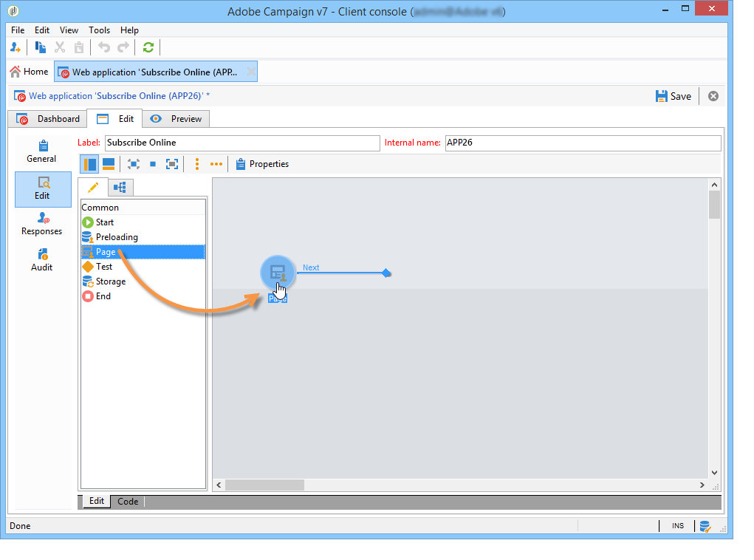Image resolution: width=754 pixels, height=560 pixels.
Task: Save the web application
Action: pos(674,96)
